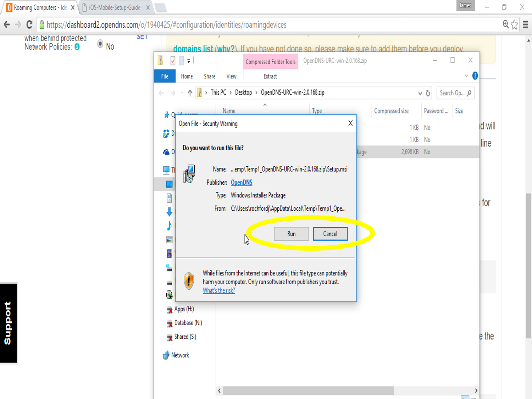Sort by the Type column header

point(317,111)
